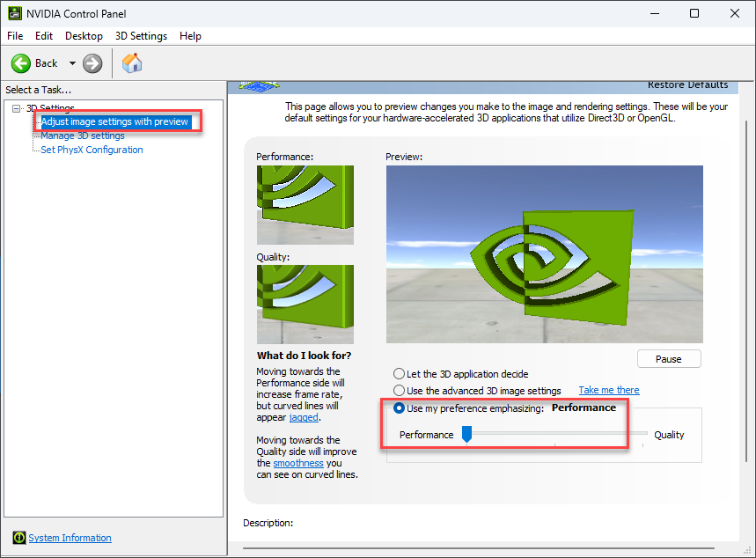The image size is (756, 558).
Task: Click the large rotating logo preview
Action: point(545,254)
